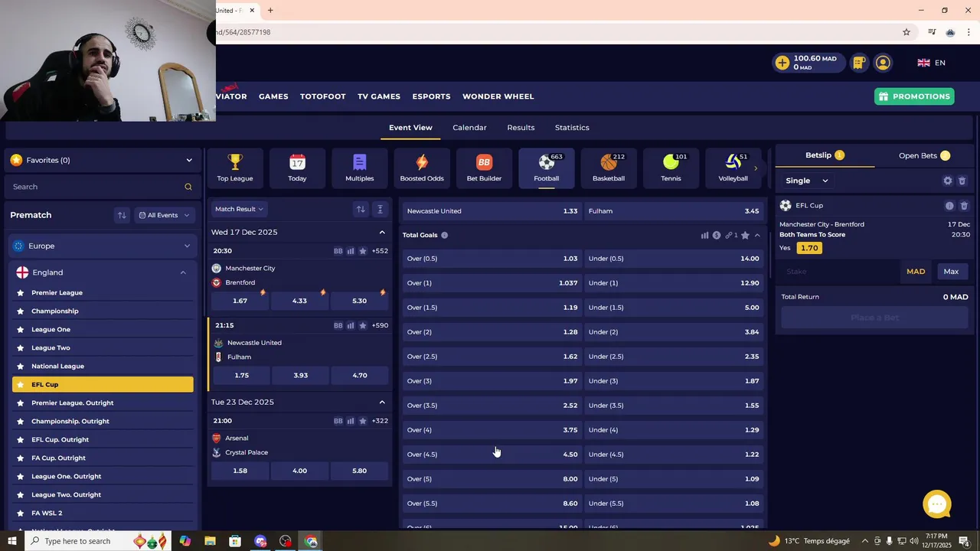Toggle favorite star for League One
Image resolution: width=980 pixels, height=551 pixels.
pyautogui.click(x=21, y=329)
